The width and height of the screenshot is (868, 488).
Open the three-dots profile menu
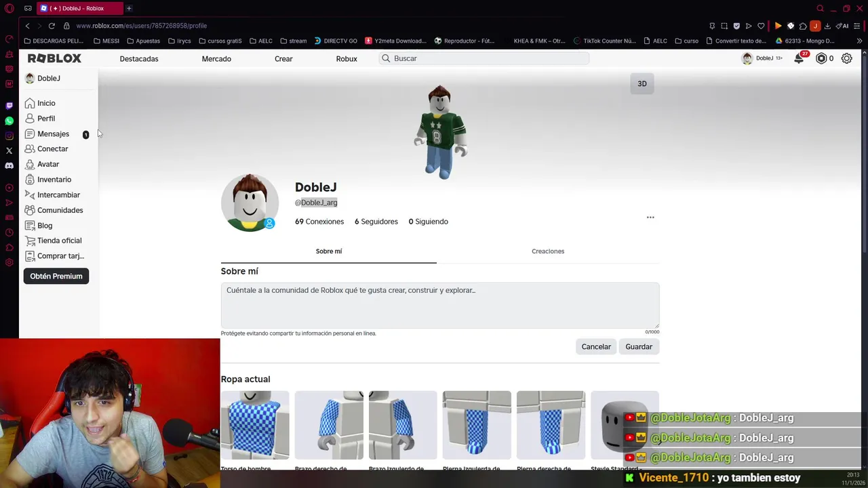(650, 218)
